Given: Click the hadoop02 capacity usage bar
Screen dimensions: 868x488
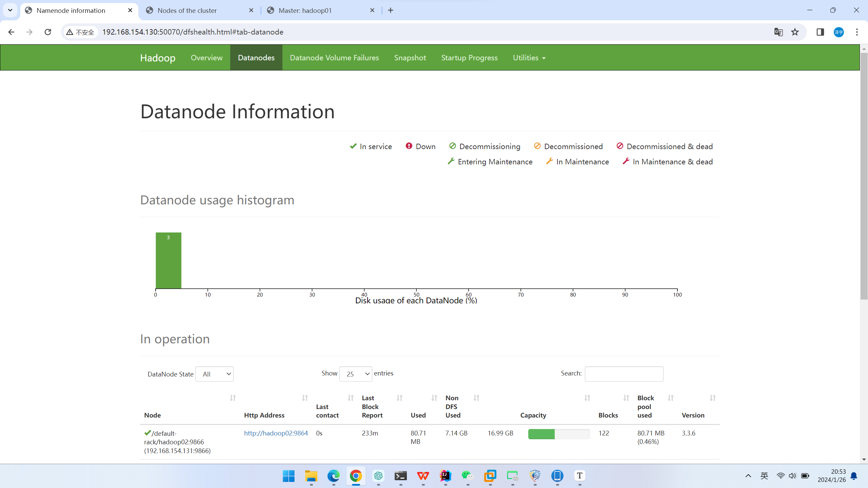Looking at the screenshot, I should pyautogui.click(x=559, y=434).
